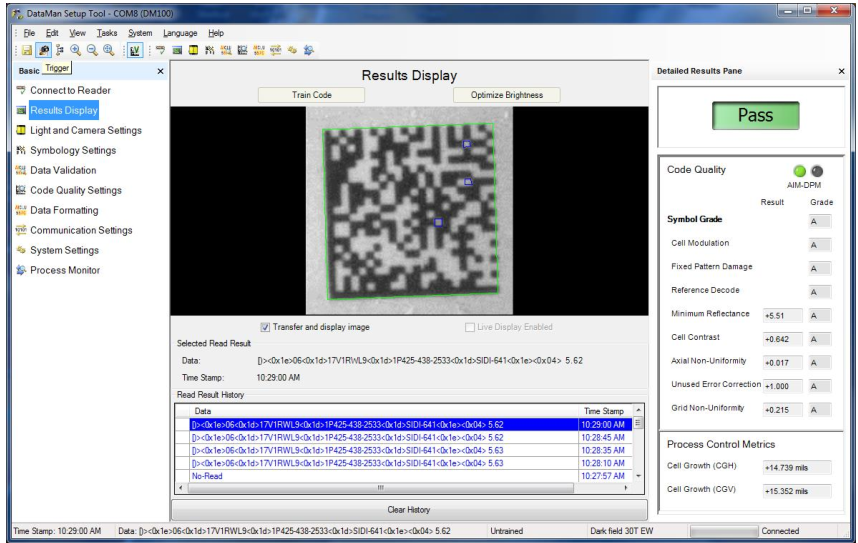The image size is (858, 543).
Task: Click the Train Code button
Action: tap(311, 95)
